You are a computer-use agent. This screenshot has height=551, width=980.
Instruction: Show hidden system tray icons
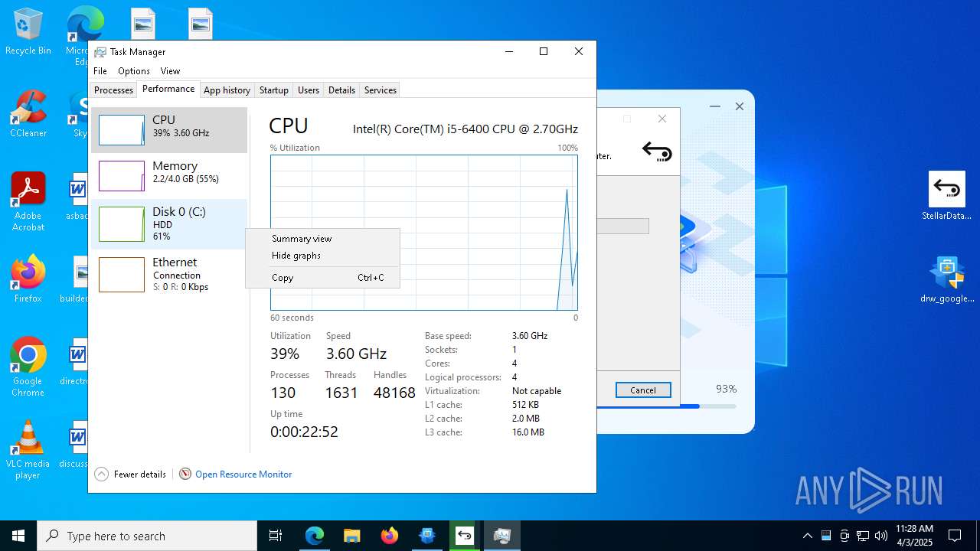807,536
